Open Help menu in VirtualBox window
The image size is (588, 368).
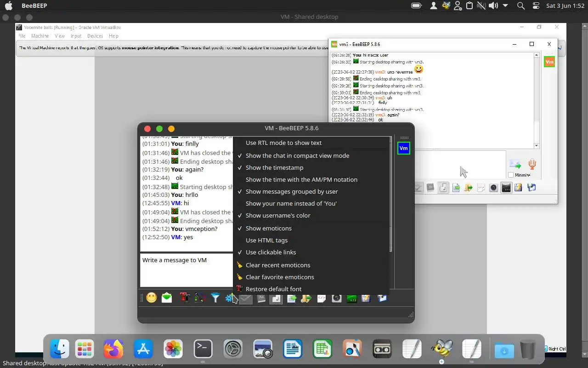113,36
